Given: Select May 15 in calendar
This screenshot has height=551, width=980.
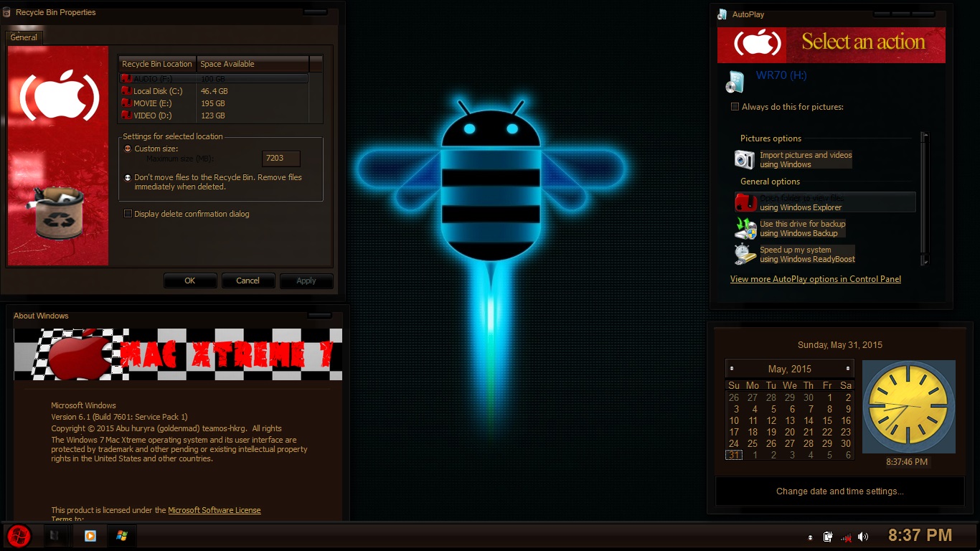Looking at the screenshot, I should pos(827,420).
